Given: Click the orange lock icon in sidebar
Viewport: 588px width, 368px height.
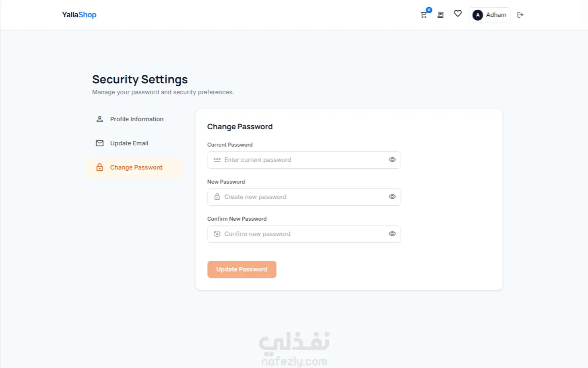Looking at the screenshot, I should 99,167.
